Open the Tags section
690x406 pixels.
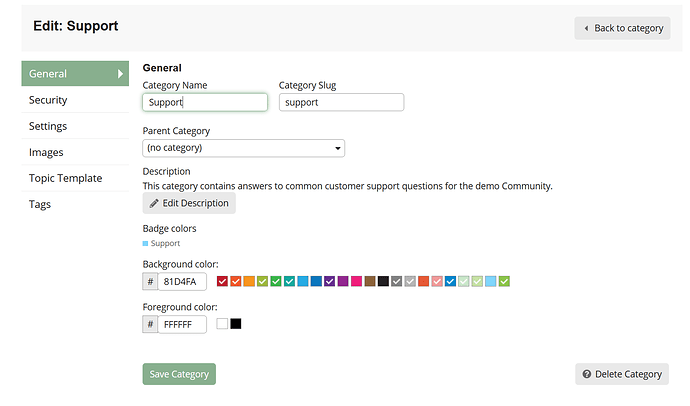(x=75, y=204)
